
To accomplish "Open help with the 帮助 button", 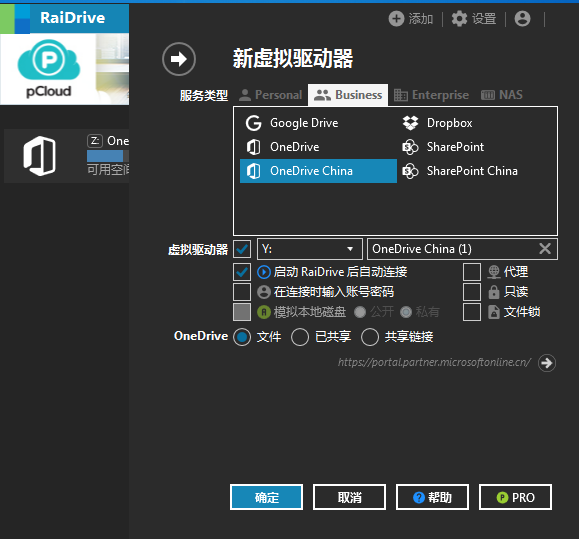I will coord(432,497).
